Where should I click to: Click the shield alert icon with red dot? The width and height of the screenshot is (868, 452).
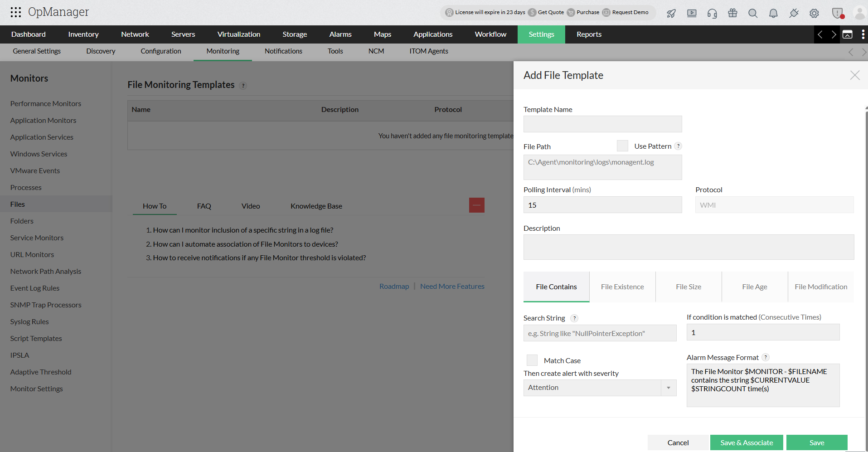(838, 13)
